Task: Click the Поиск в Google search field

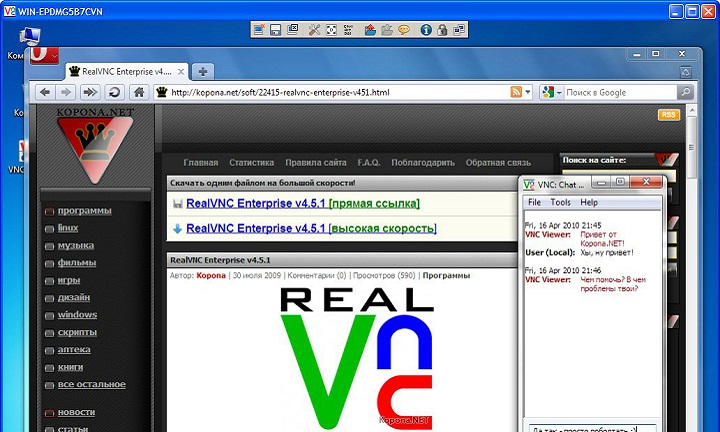Action: 620,92
